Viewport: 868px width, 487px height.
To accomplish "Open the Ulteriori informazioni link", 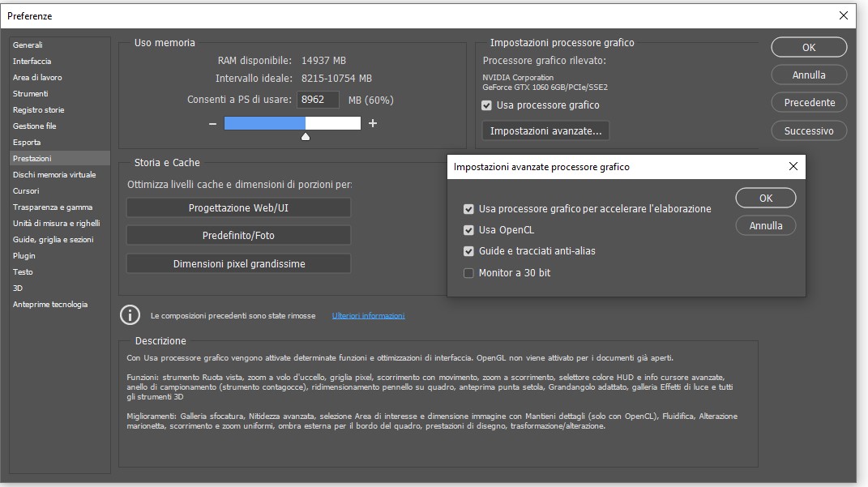I will [368, 315].
